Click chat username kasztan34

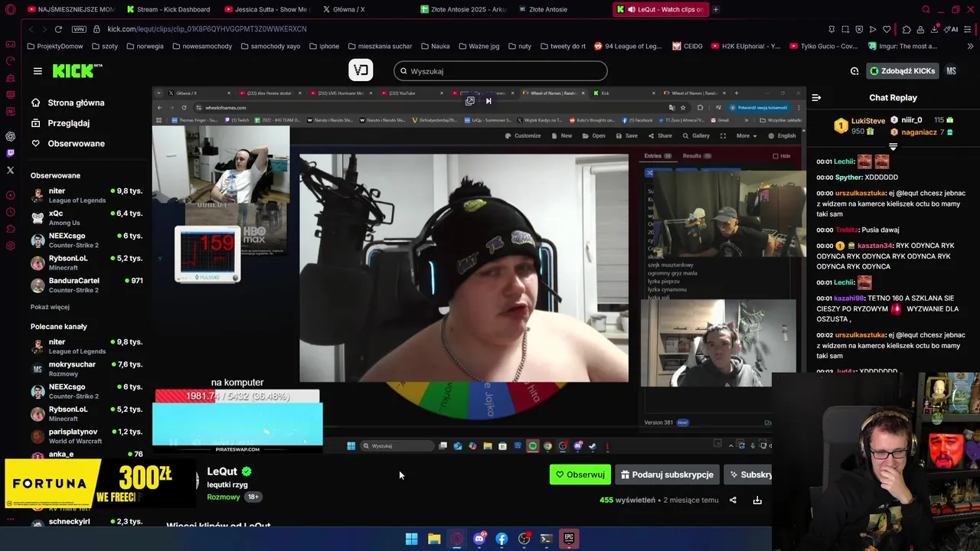875,246
